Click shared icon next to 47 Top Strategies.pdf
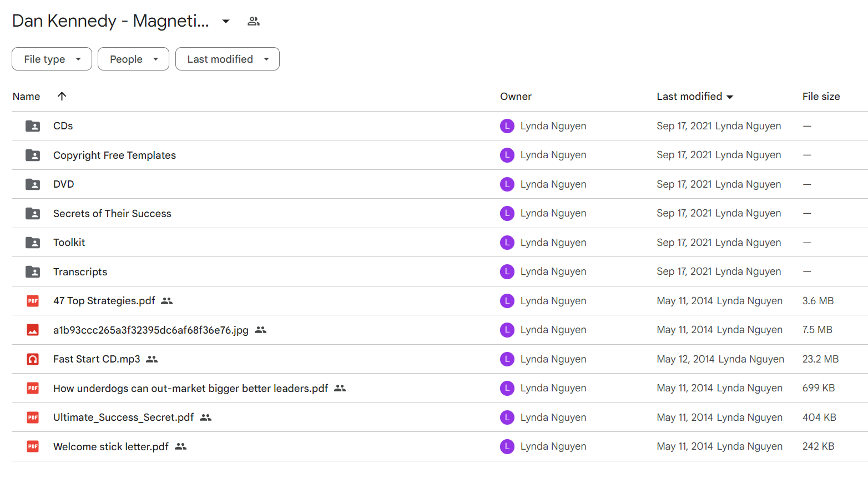The width and height of the screenshot is (868, 483). pos(167,301)
